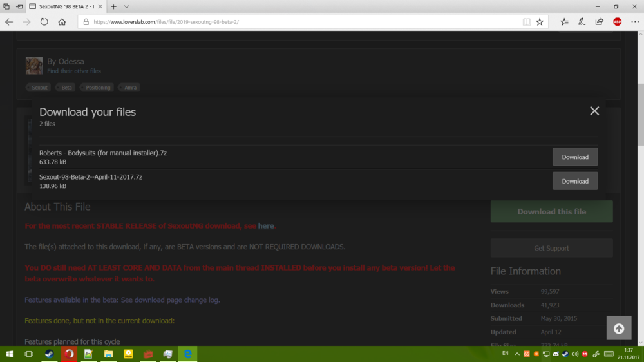The height and width of the screenshot is (362, 644).
Task: Click the Amra tag
Action: [x=130, y=88]
